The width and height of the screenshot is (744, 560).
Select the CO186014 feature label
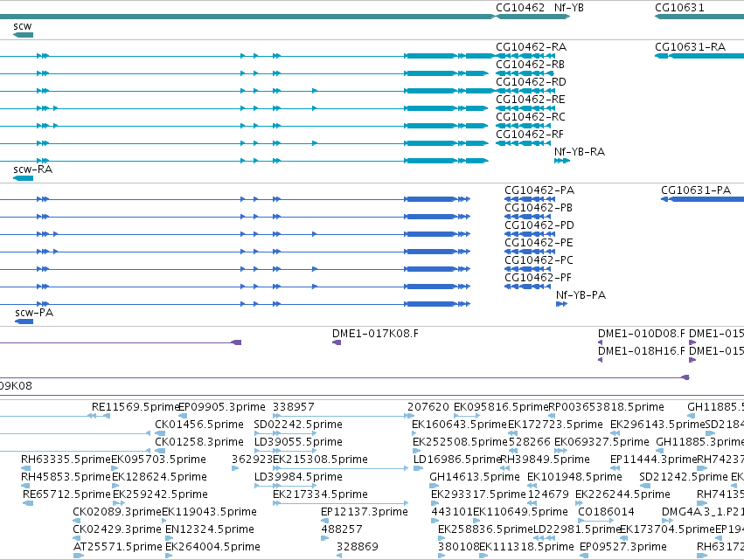[606, 513]
